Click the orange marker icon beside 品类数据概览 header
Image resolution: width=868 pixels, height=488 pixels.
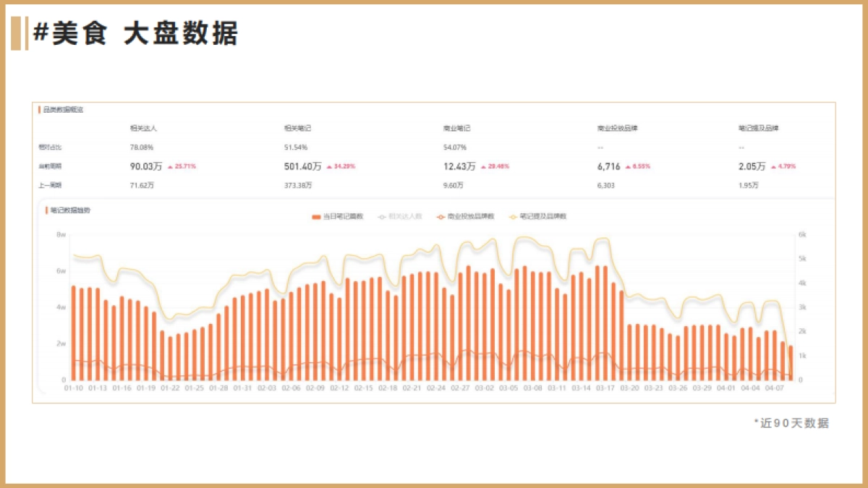38,110
